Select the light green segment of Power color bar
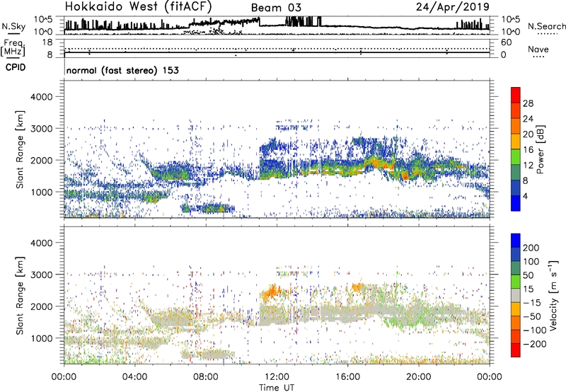The image size is (566, 392). click(516, 157)
